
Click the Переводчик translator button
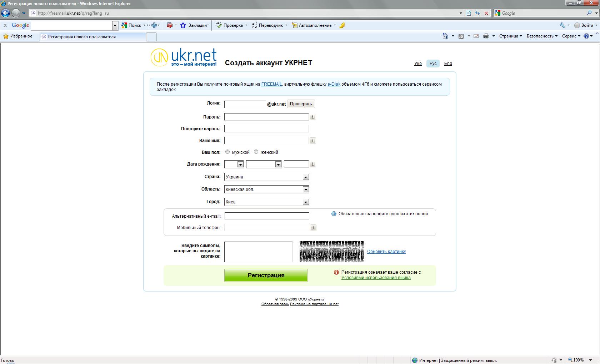click(x=267, y=25)
